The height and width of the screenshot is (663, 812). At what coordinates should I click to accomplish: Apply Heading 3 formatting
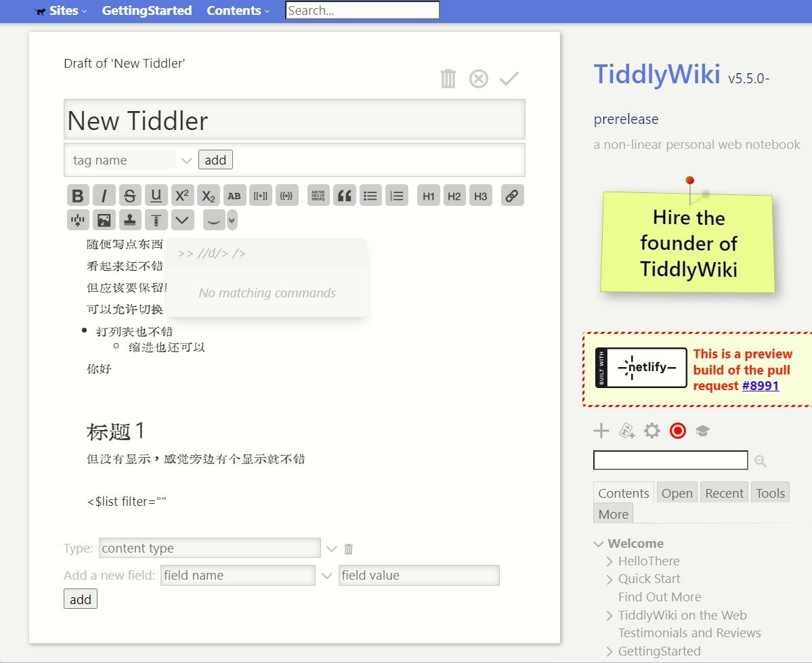[x=481, y=196]
